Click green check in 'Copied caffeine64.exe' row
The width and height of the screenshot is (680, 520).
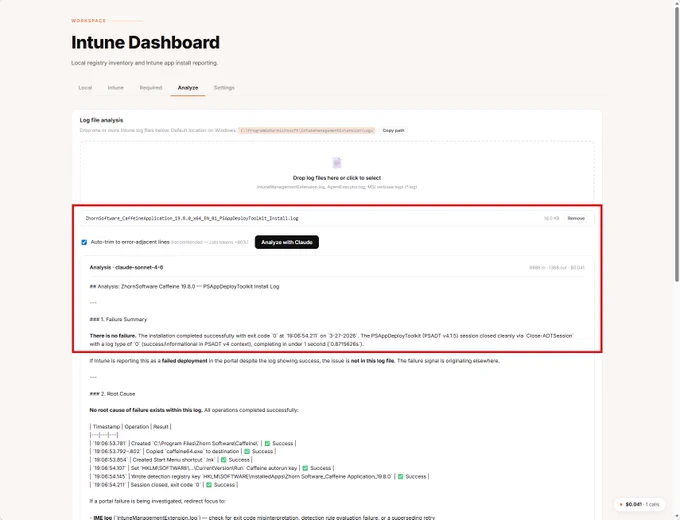pyautogui.click(x=247, y=451)
